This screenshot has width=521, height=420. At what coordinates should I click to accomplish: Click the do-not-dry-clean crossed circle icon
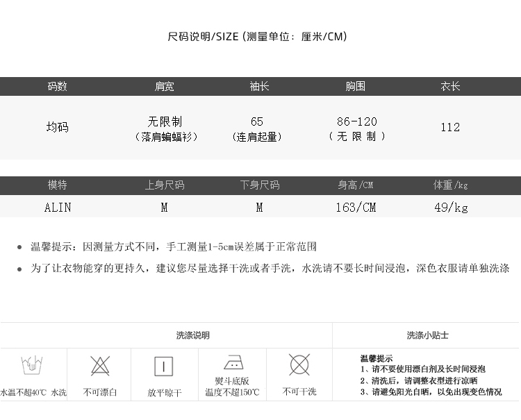coord(299,364)
